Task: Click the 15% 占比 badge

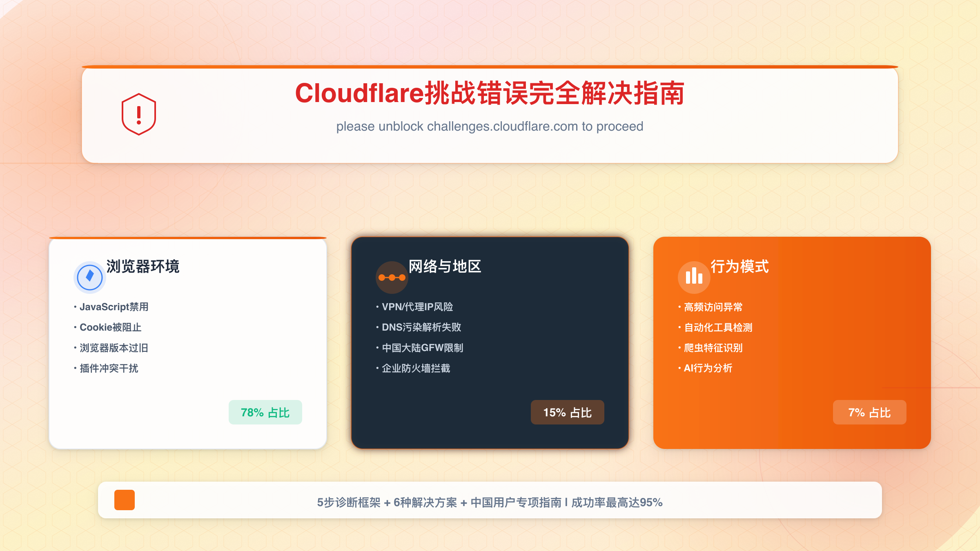Action: [x=567, y=412]
